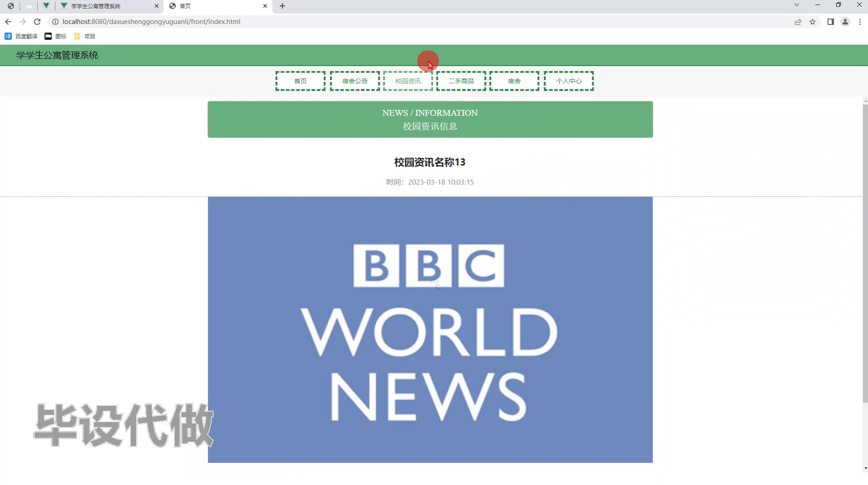The height and width of the screenshot is (485, 868).
Task: Open the 图标 bookmark
Action: pyautogui.click(x=56, y=36)
